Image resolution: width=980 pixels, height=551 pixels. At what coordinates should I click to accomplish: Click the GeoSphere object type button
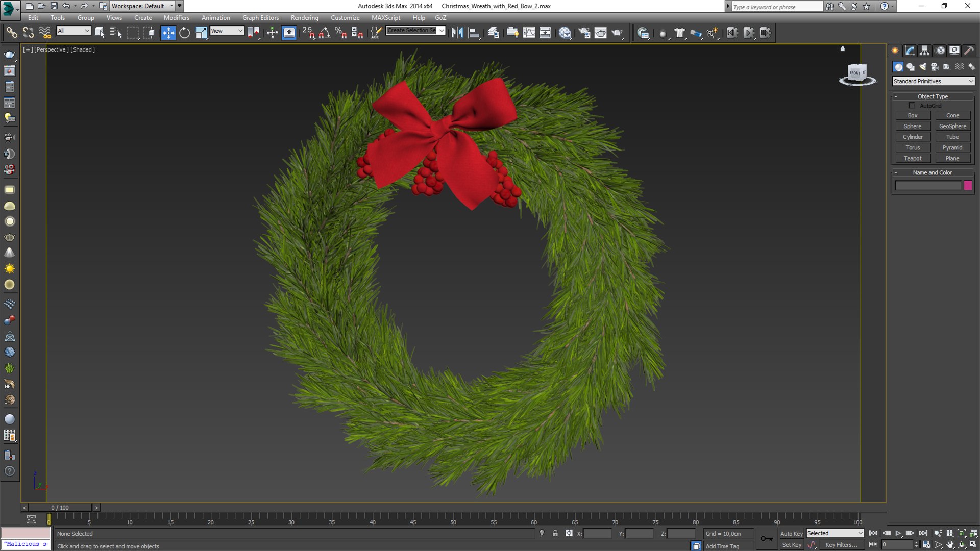point(952,126)
